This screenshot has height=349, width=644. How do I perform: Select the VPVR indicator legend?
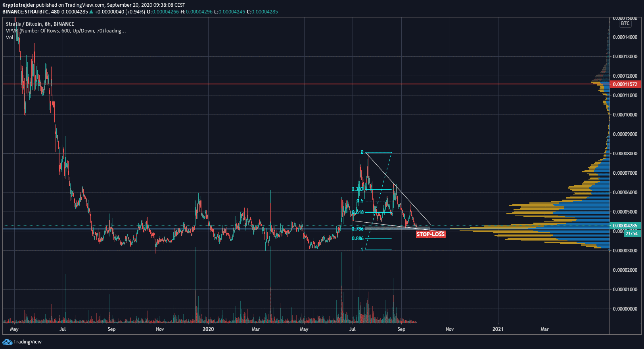[x=65, y=31]
